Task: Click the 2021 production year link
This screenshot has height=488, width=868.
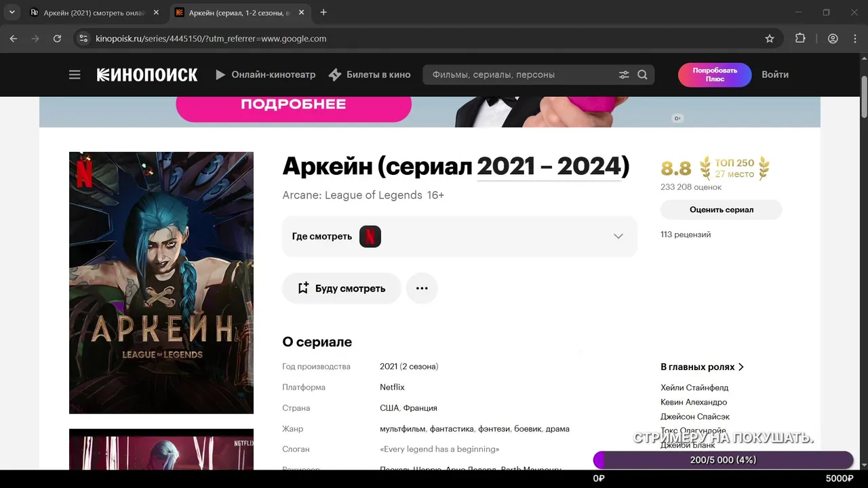Action: click(389, 367)
